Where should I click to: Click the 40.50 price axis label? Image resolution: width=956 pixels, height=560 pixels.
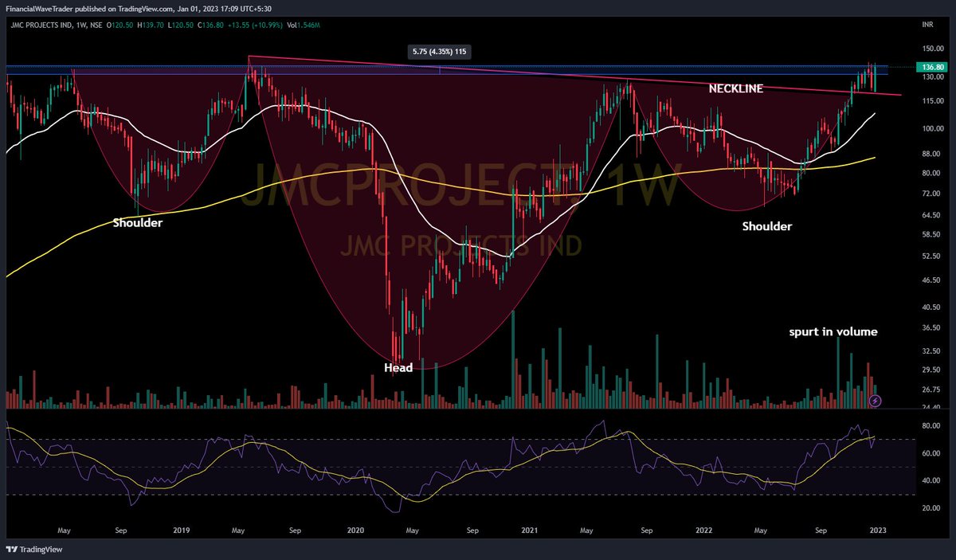(x=931, y=307)
